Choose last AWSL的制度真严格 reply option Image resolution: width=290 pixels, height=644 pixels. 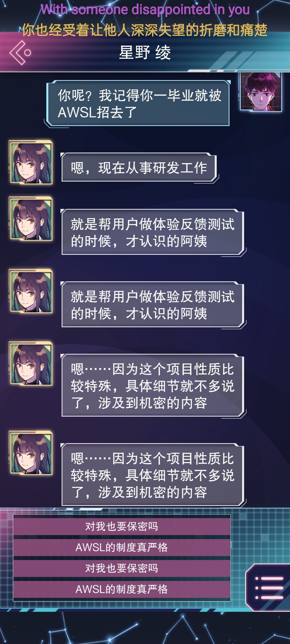122,589
